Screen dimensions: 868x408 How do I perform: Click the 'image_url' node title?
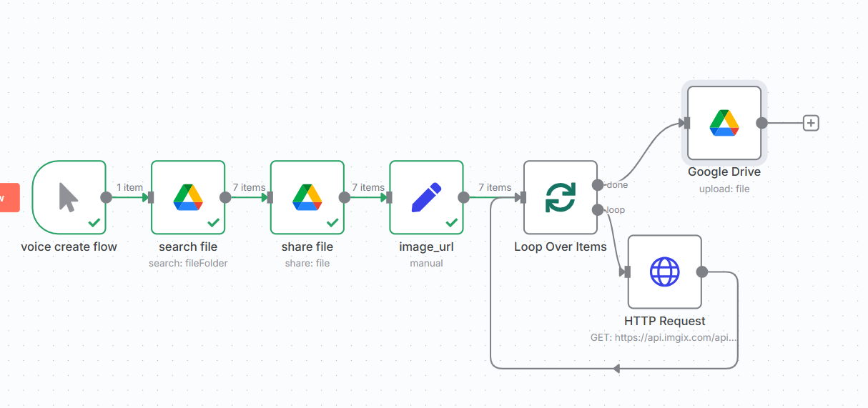(x=426, y=247)
